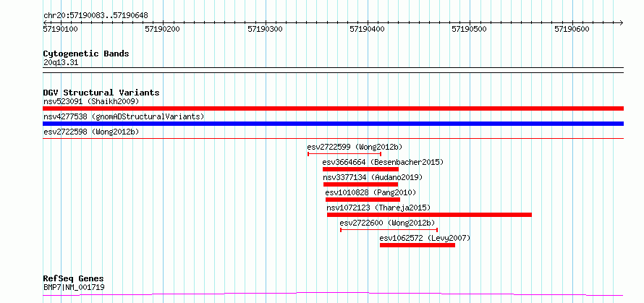The height and width of the screenshot is (303, 644).
Task: Open gene label BMP7|NM_001719
Action: click(74, 287)
